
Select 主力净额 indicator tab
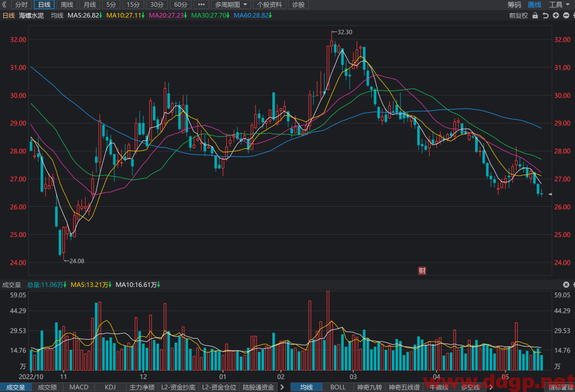(x=142, y=388)
